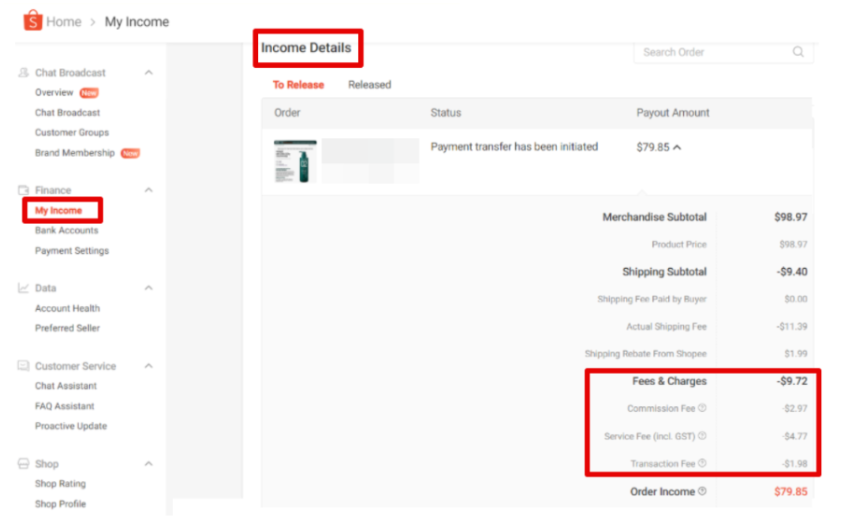Click Order Income info icon
Image resolution: width=868 pixels, height=531 pixels.
click(x=702, y=491)
